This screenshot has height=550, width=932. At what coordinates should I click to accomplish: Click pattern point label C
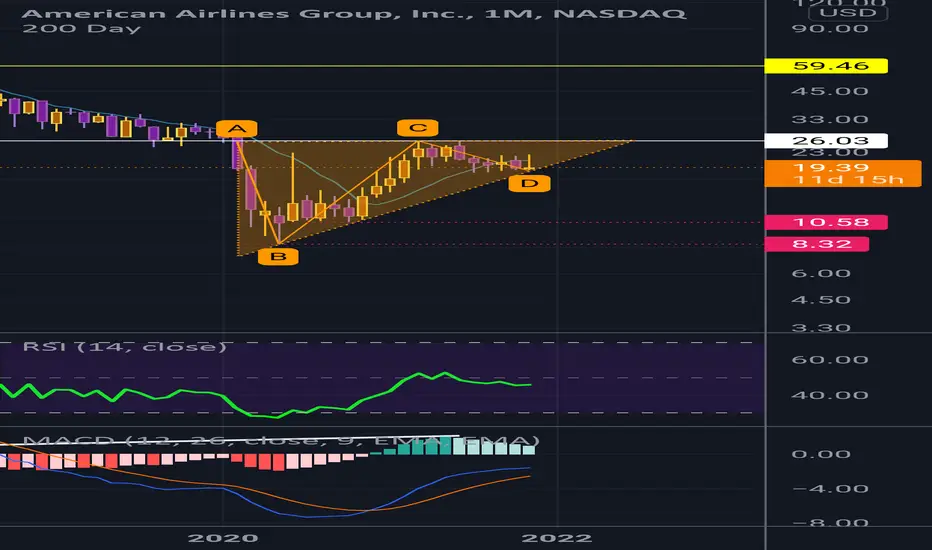point(418,128)
